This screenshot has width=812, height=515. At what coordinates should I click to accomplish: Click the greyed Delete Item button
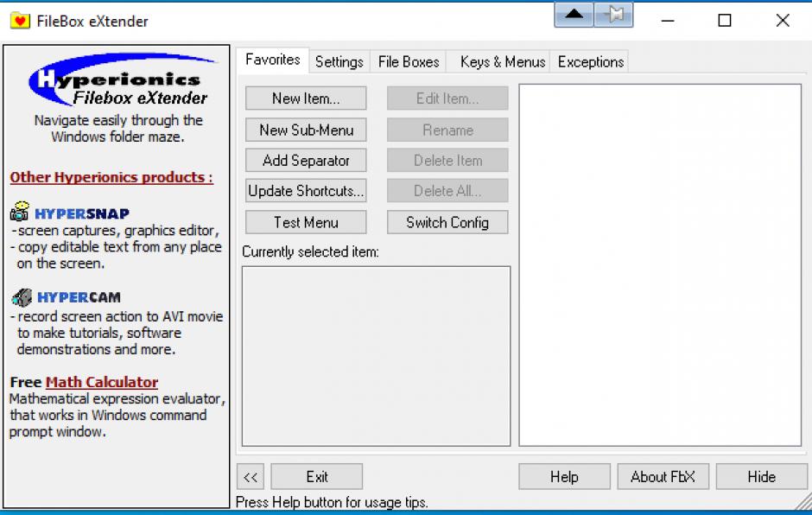point(447,161)
